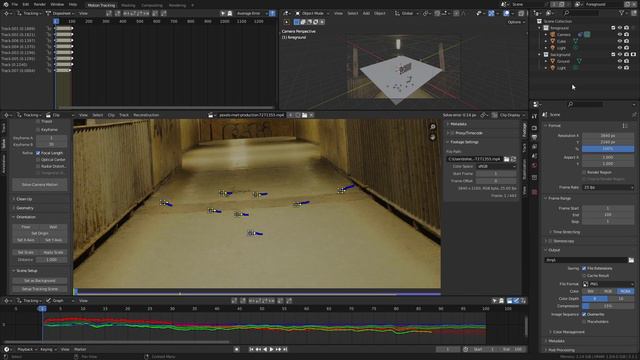The image size is (640, 360).
Task: Jump to the first frame
Action: click(251, 349)
